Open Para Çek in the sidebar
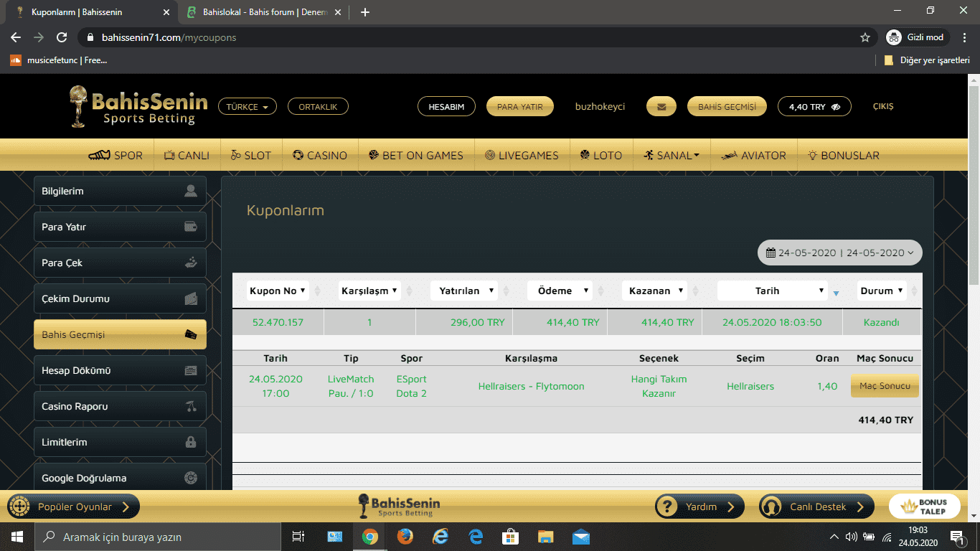This screenshot has width=980, height=551. (x=120, y=263)
